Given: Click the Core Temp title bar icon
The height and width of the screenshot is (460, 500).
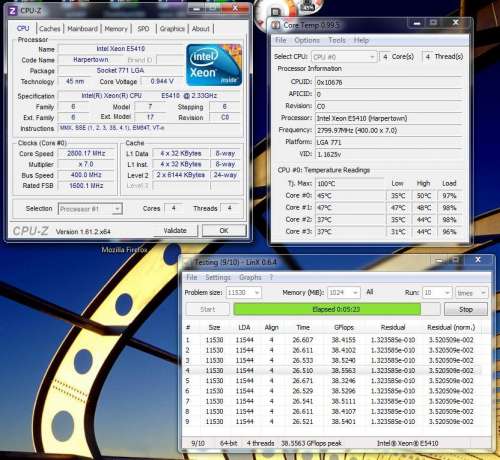Looking at the screenshot, I should (276, 25).
